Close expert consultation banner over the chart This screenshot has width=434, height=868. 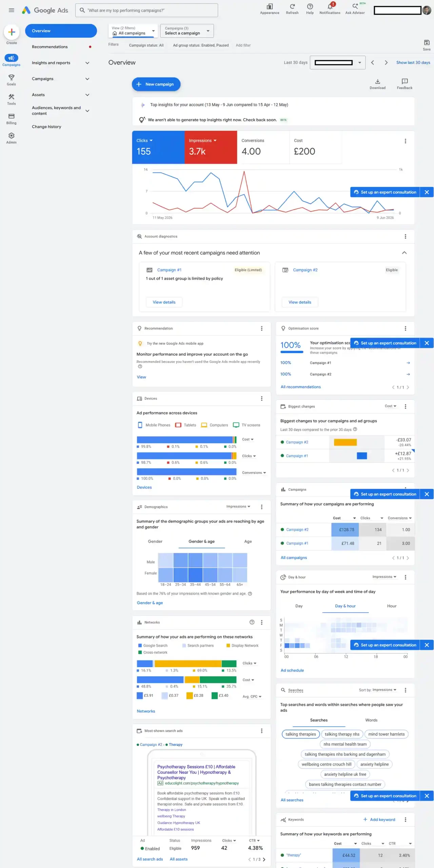click(x=427, y=192)
